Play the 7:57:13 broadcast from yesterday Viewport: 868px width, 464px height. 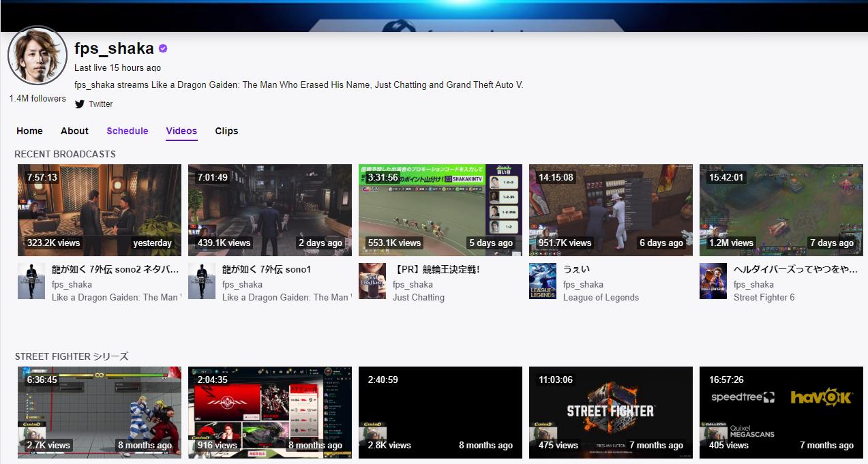pos(100,210)
